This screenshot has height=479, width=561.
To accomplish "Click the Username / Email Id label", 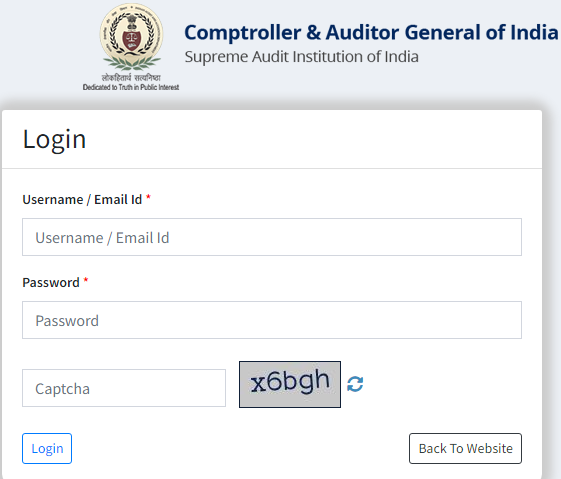I will 82,200.
